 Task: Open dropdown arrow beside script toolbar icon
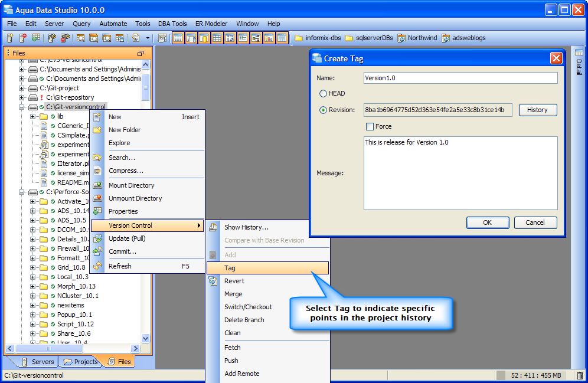point(148,38)
